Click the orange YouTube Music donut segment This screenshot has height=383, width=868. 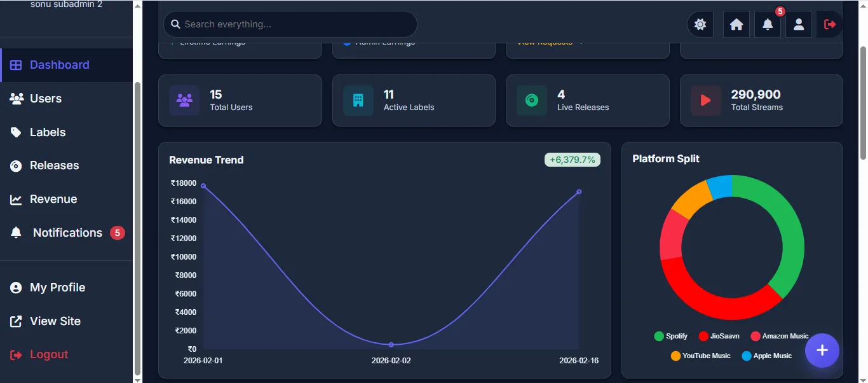[x=692, y=198]
